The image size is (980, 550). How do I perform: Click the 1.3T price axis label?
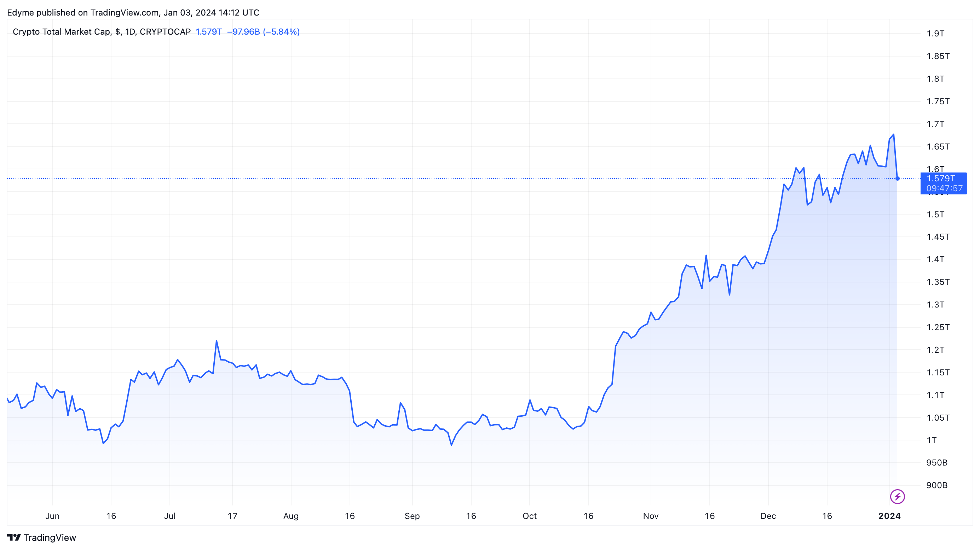point(935,304)
